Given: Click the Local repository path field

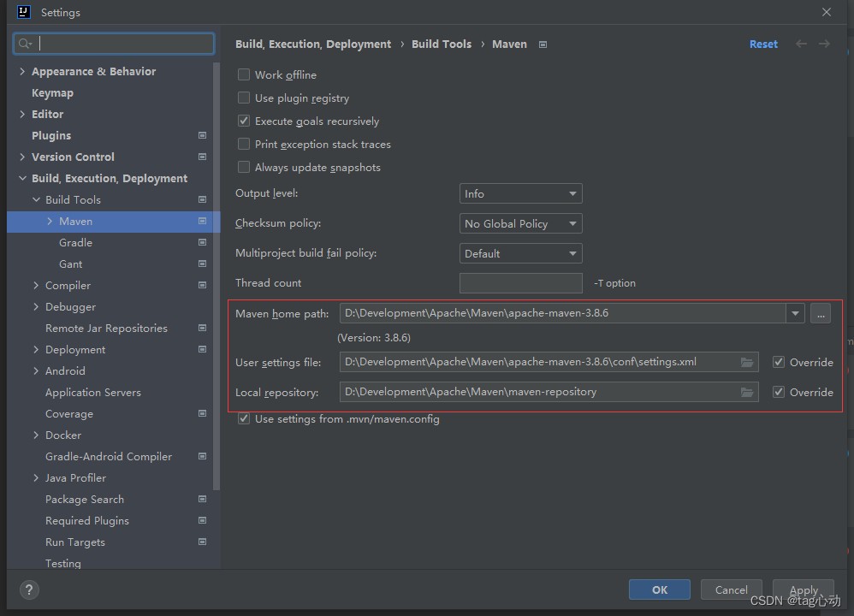Looking at the screenshot, I should (x=549, y=392).
